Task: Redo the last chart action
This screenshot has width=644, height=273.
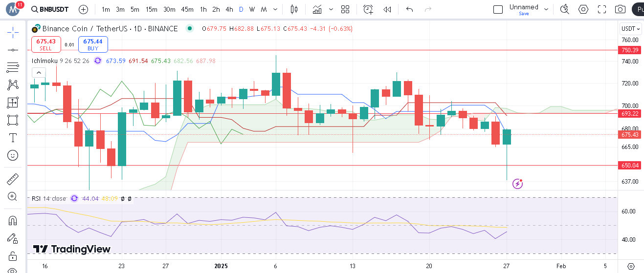Action: coord(428,9)
